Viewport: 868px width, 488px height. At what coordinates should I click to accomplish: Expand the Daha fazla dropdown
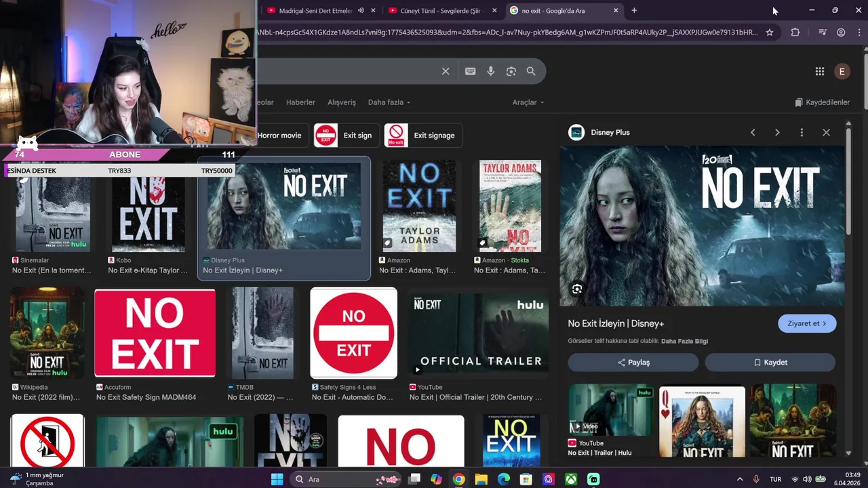(389, 102)
